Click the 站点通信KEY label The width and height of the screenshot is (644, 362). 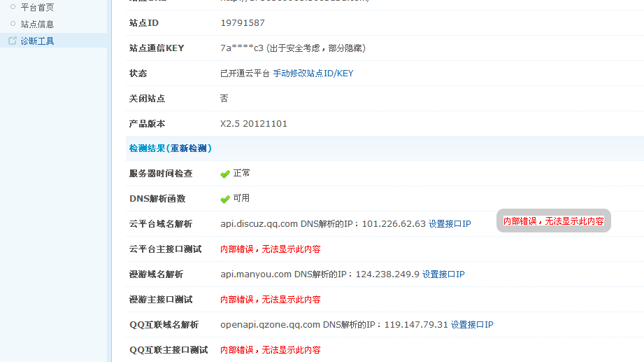(x=157, y=48)
